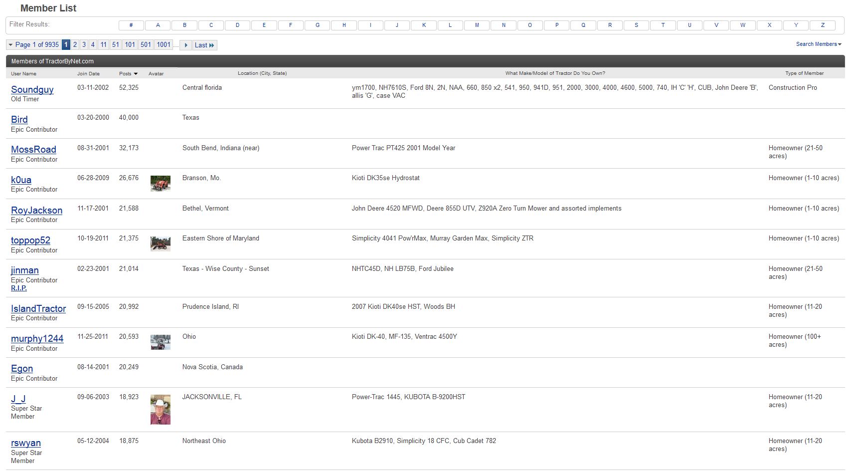View rswyan's member profile
Viewport: 868px width, 471px height.
tap(26, 443)
